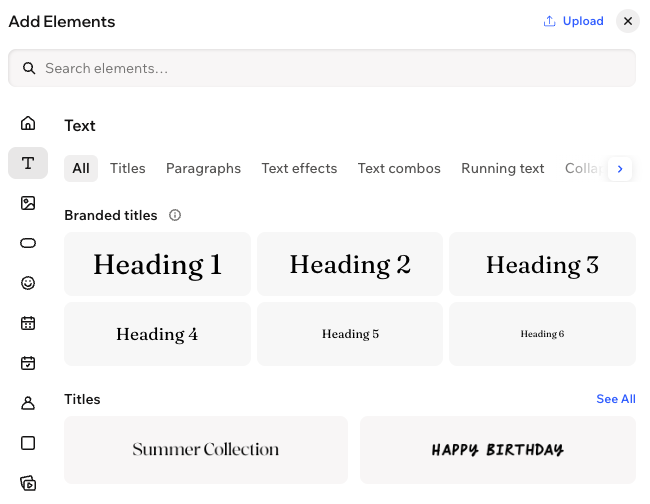The height and width of the screenshot is (504, 650).
Task: Open the person members category icon
Action: point(28,403)
